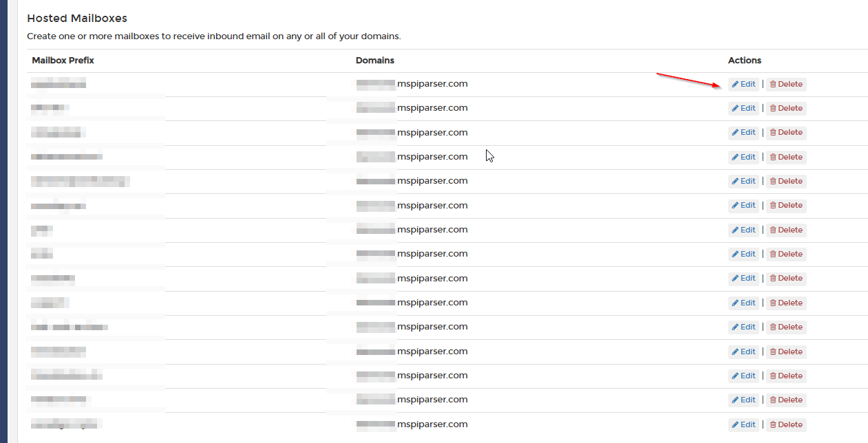Click Edit on the last mailbox row

click(743, 424)
